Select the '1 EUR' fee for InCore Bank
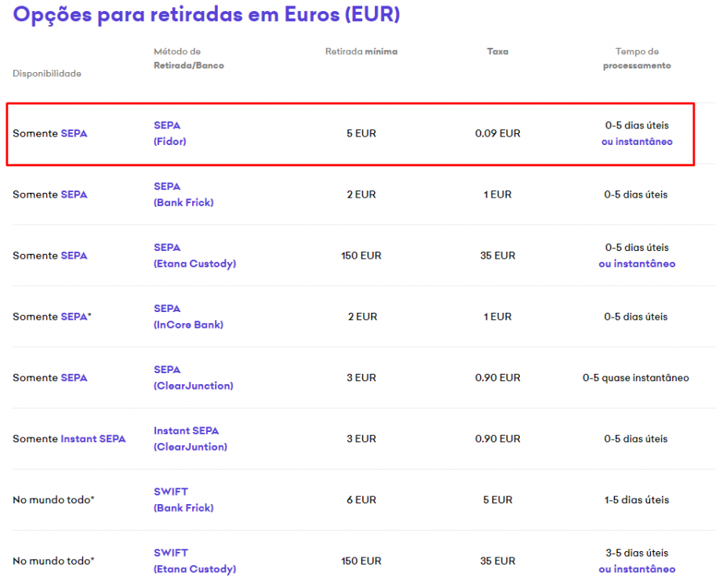The width and height of the screenshot is (723, 588). [497, 317]
